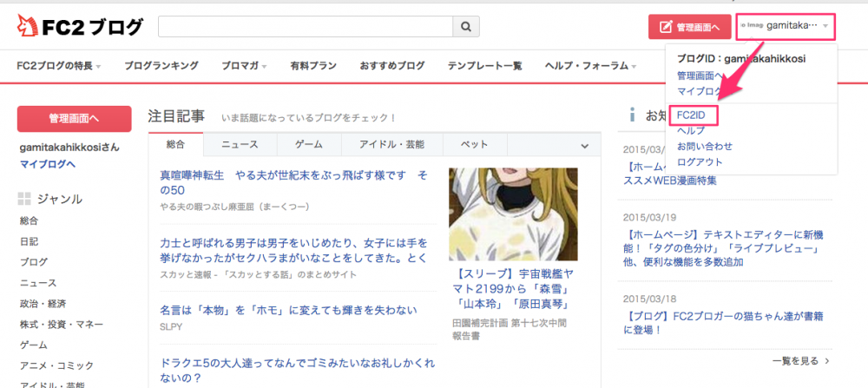Open the gamitaka account dropdown
The height and width of the screenshot is (388, 868).
point(786,26)
